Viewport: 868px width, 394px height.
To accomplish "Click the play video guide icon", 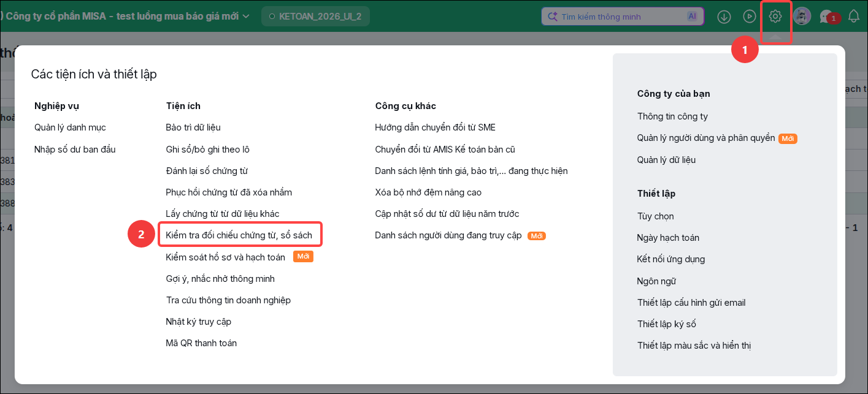I will pos(750,17).
